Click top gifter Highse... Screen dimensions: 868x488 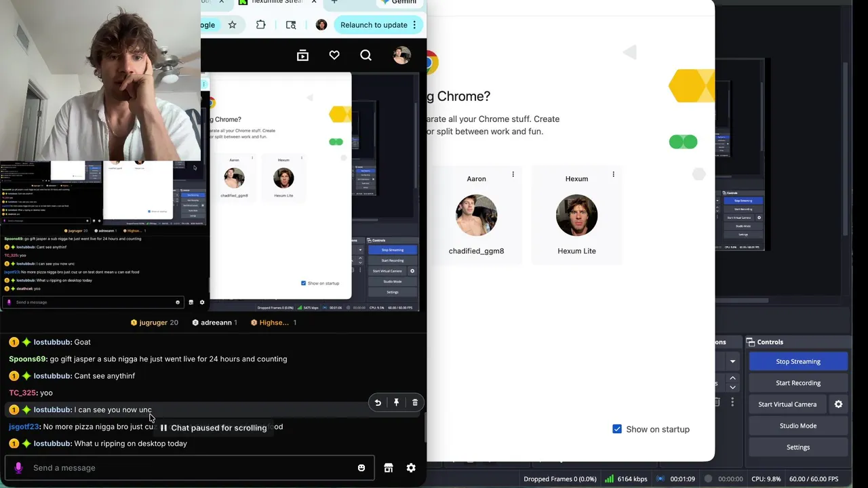pyautogui.click(x=273, y=323)
